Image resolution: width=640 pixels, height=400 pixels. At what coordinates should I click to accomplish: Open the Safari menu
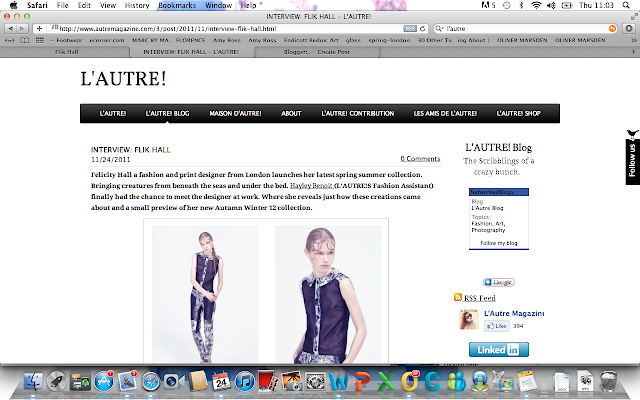pos(37,5)
